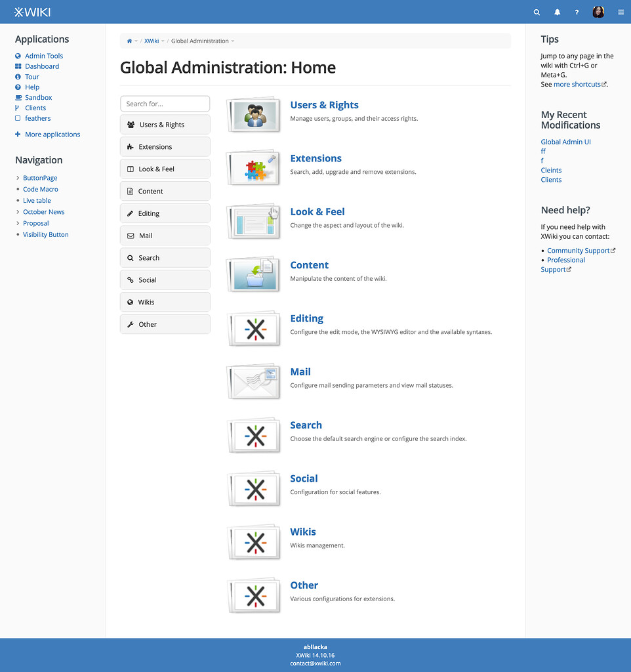Click the XWiki link in breadcrumb
Screen dimensions: 631x672
[x=152, y=41]
